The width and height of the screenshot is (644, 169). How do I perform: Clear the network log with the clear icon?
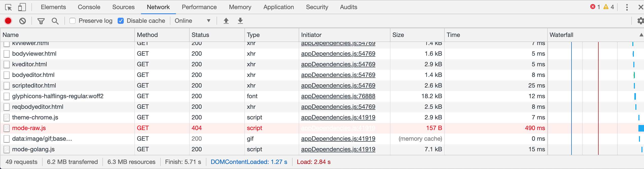(x=23, y=21)
